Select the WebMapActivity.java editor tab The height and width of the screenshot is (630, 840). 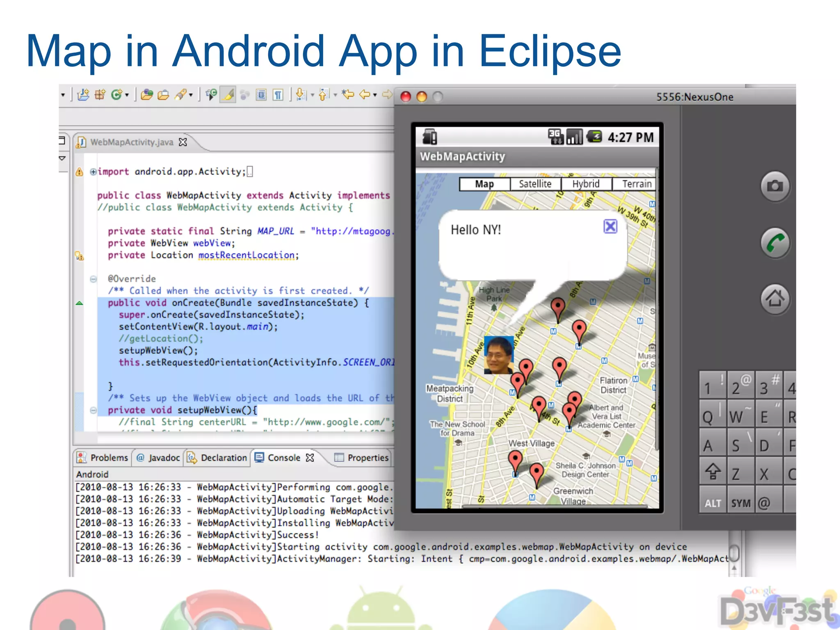(132, 142)
